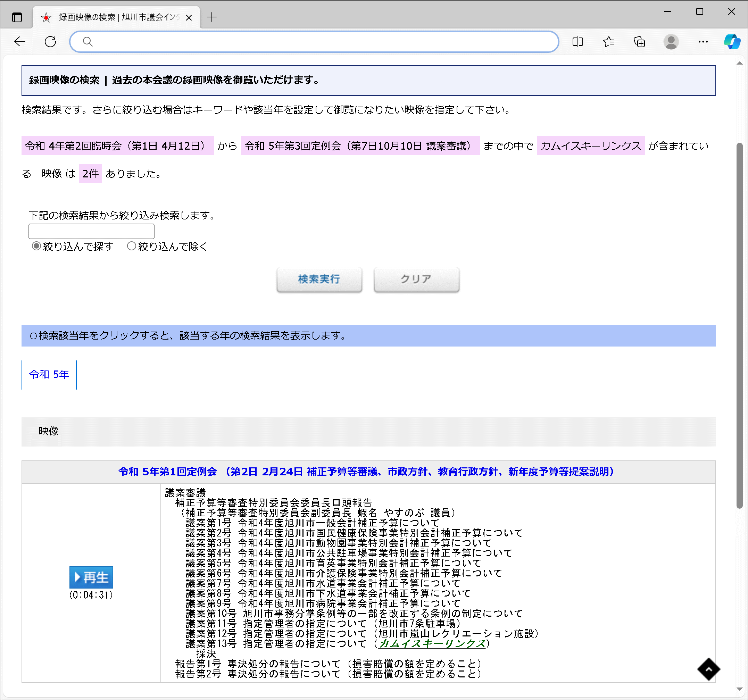Click the page vertical scrollbar thumb
This screenshot has height=700, width=748.
(739, 325)
